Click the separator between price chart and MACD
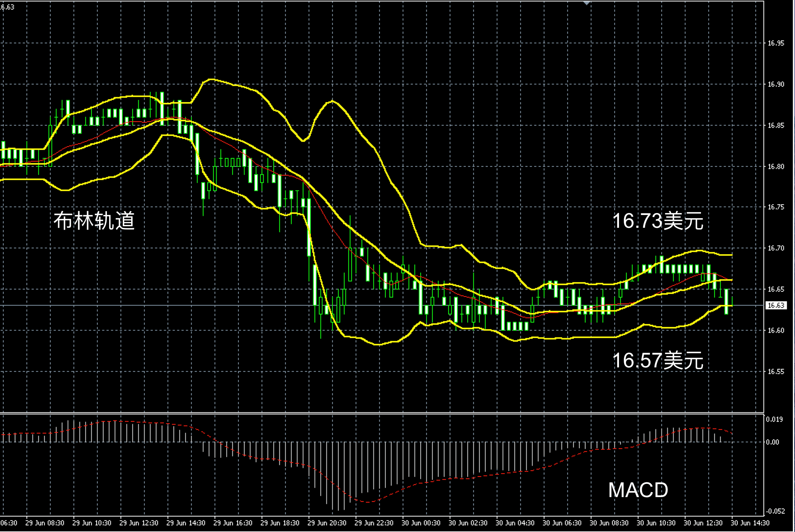Screen dimensions: 795x532 point(382,413)
